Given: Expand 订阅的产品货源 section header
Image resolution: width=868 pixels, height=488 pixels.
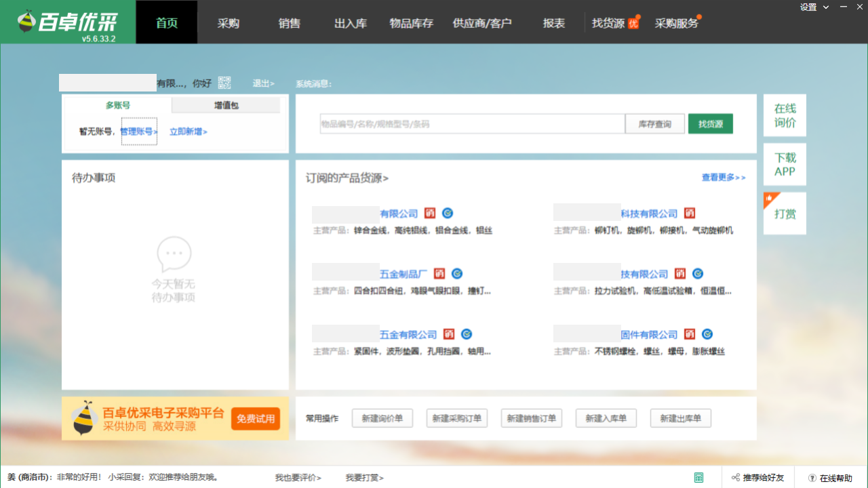Looking at the screenshot, I should pyautogui.click(x=347, y=178).
